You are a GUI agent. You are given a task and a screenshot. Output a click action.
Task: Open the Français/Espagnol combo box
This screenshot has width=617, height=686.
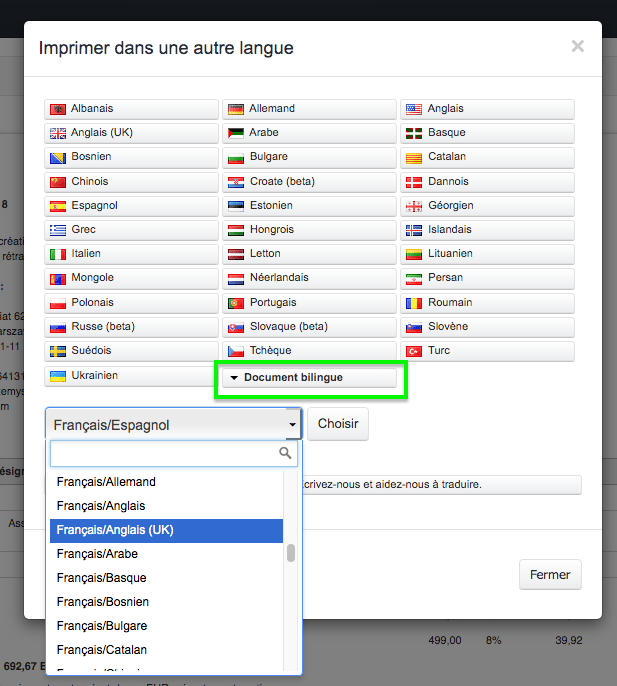[x=174, y=424]
